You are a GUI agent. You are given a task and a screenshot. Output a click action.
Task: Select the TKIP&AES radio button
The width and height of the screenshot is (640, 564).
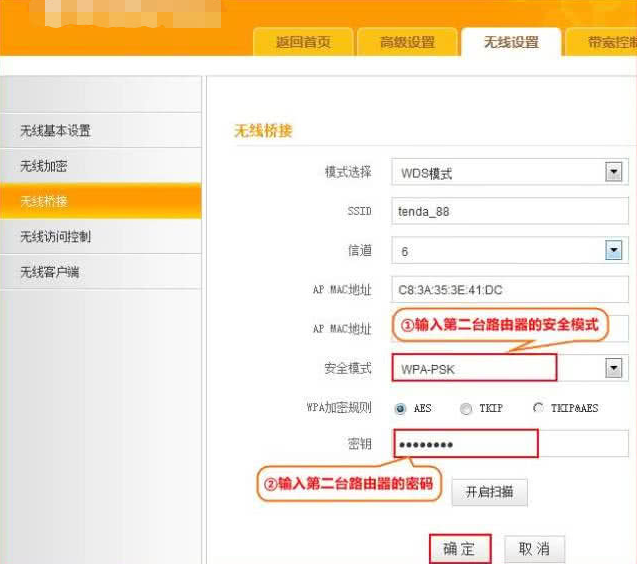coord(539,408)
